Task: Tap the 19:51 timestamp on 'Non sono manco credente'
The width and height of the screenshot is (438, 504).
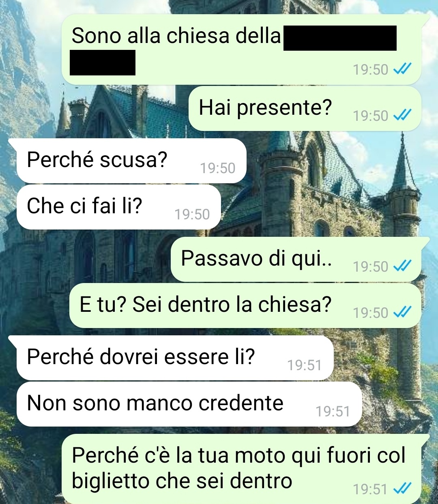Action: (333, 412)
